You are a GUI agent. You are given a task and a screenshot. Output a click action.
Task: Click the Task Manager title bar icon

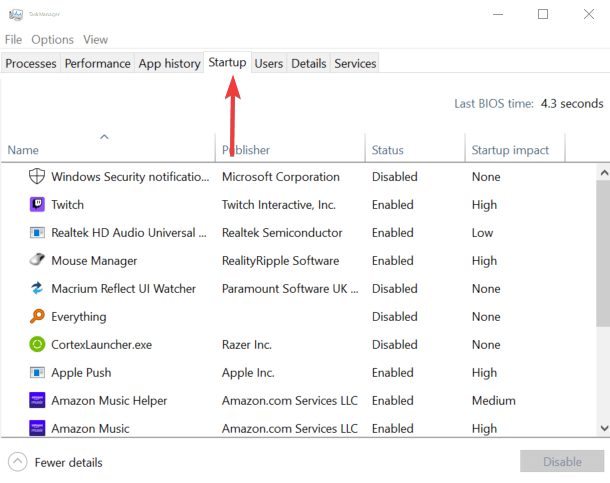tap(16, 14)
